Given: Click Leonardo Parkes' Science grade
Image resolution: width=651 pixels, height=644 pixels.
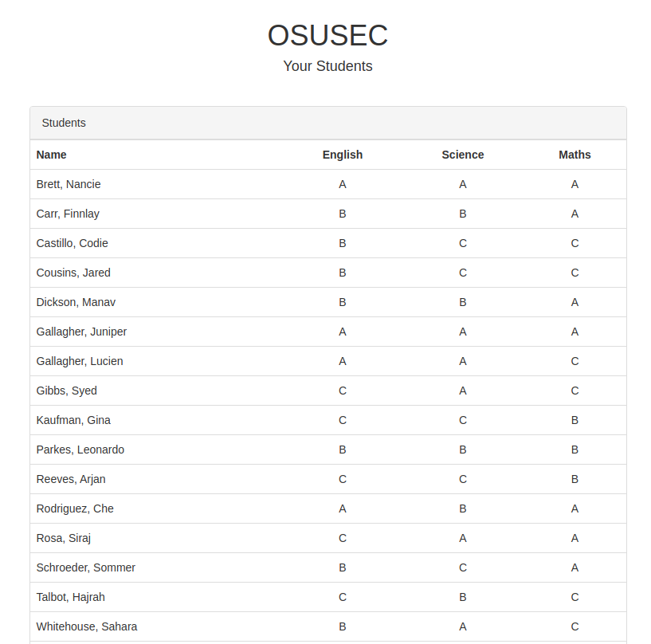Looking at the screenshot, I should 463,450.
